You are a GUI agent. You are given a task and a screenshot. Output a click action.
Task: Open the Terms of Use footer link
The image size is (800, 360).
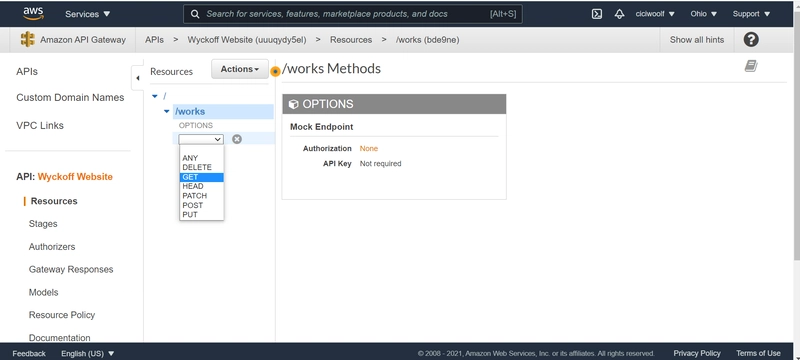coord(758,353)
